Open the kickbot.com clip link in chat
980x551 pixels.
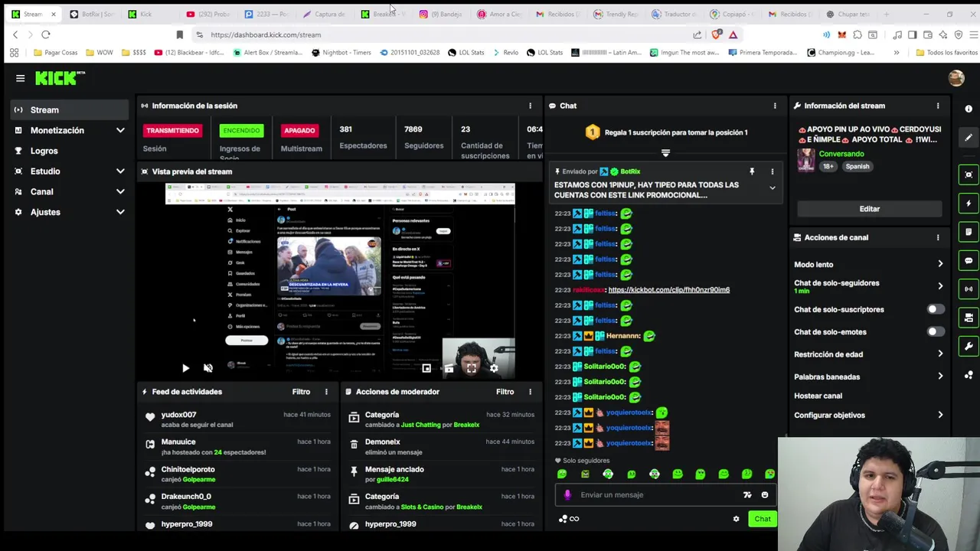[x=668, y=290]
